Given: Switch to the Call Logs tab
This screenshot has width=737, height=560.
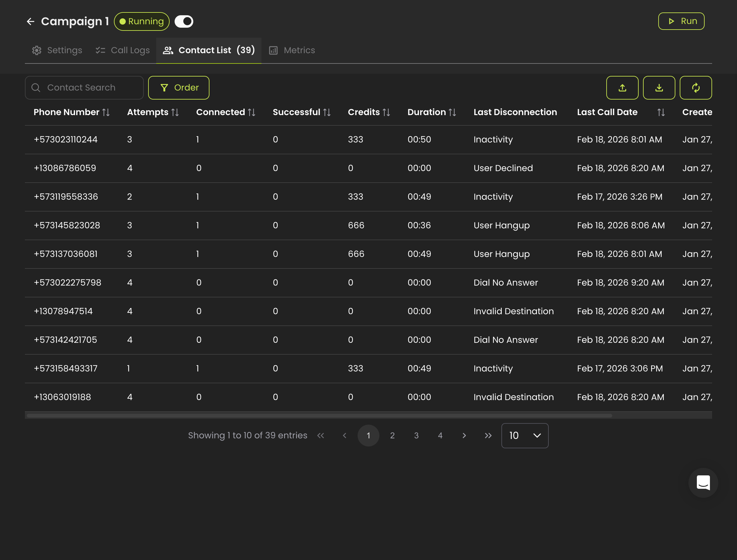Looking at the screenshot, I should click(x=123, y=50).
